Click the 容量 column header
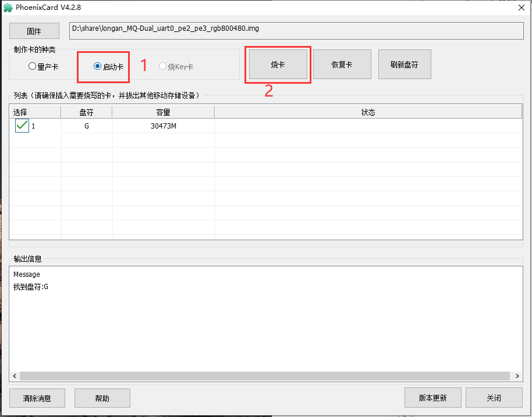The image size is (532, 417). click(163, 112)
